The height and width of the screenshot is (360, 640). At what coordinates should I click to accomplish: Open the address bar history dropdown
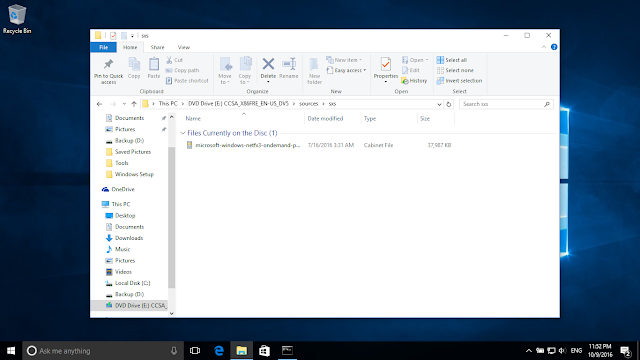pyautogui.click(x=439, y=104)
